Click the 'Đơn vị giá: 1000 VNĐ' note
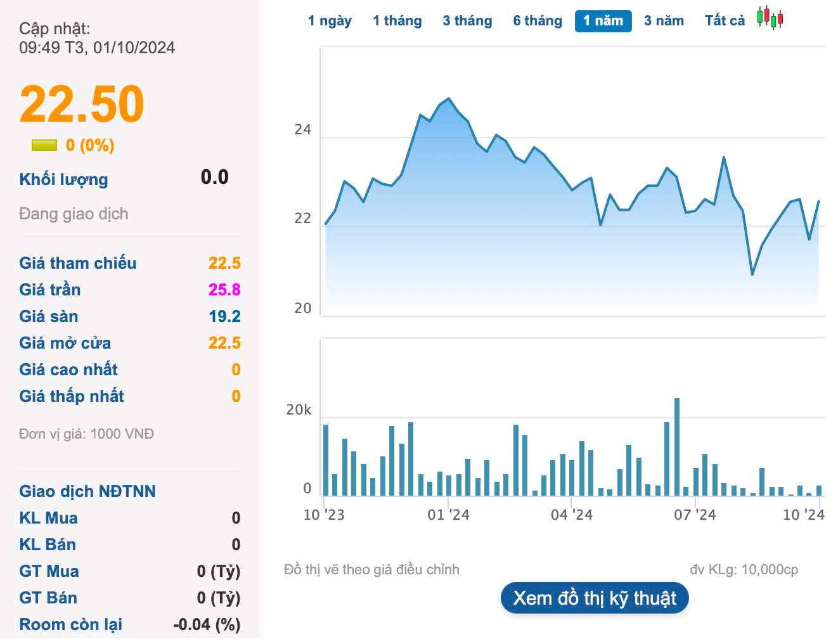This screenshot has width=838, height=644. click(x=86, y=434)
